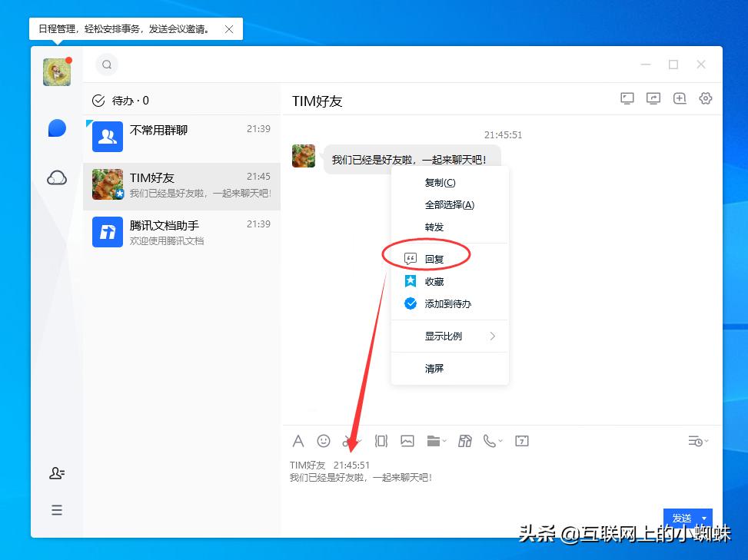This screenshot has height=560, width=748.
Task: Open the 腾讯文档助手 conversation
Action: tap(181, 233)
